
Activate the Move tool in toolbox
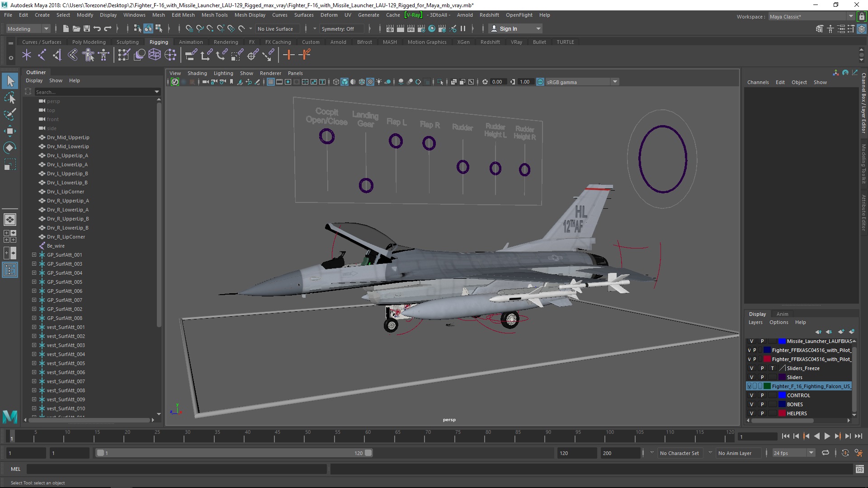[x=10, y=131]
